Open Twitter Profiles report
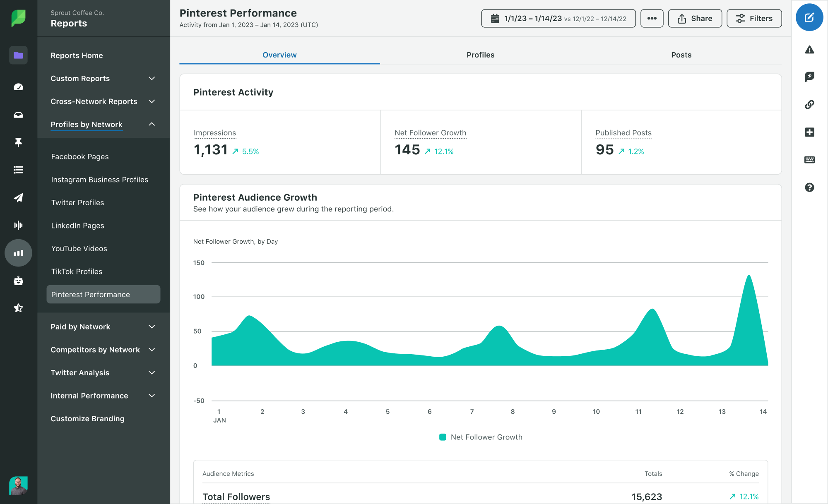 click(x=77, y=203)
